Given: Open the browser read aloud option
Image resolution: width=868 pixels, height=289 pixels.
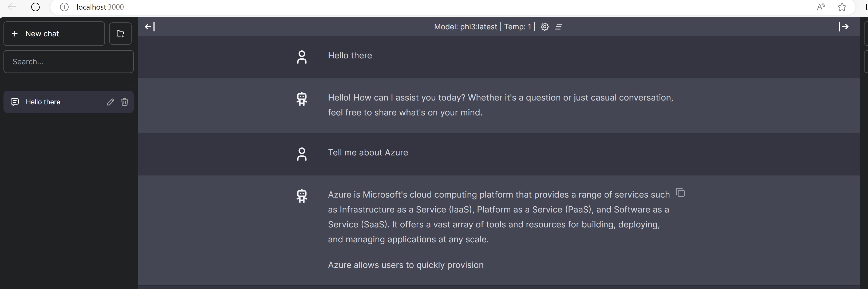Looking at the screenshot, I should tap(821, 7).
